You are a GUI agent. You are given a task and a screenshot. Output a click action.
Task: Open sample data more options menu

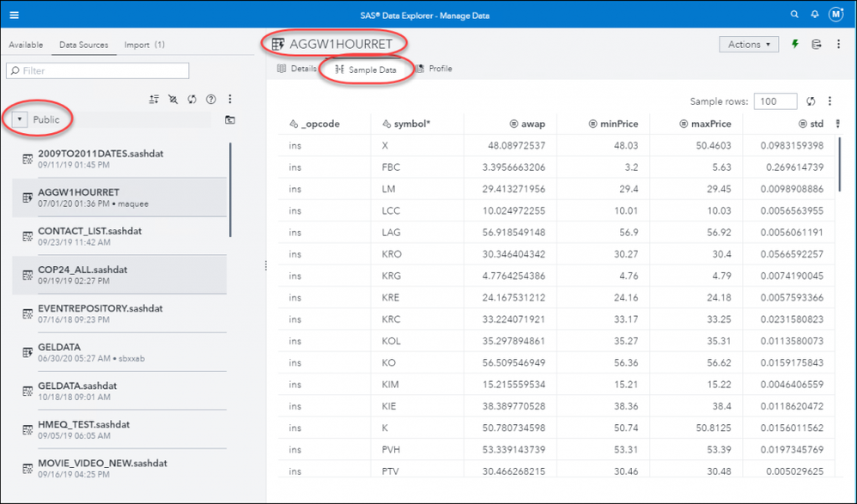click(830, 101)
